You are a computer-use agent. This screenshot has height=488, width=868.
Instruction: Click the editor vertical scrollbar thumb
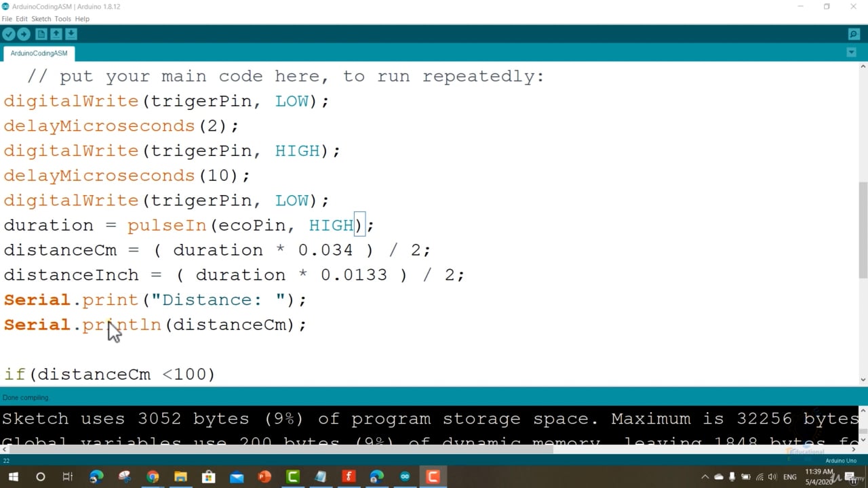(863, 230)
